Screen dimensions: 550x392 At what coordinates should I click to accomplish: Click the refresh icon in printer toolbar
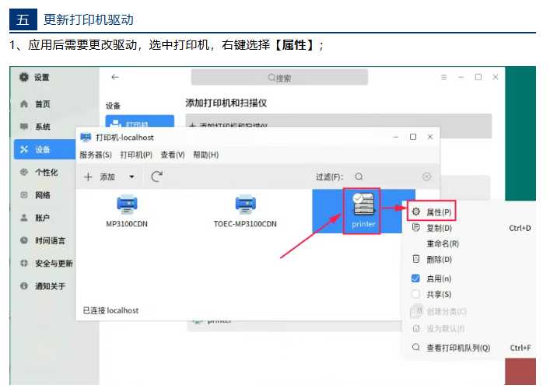coord(156,177)
